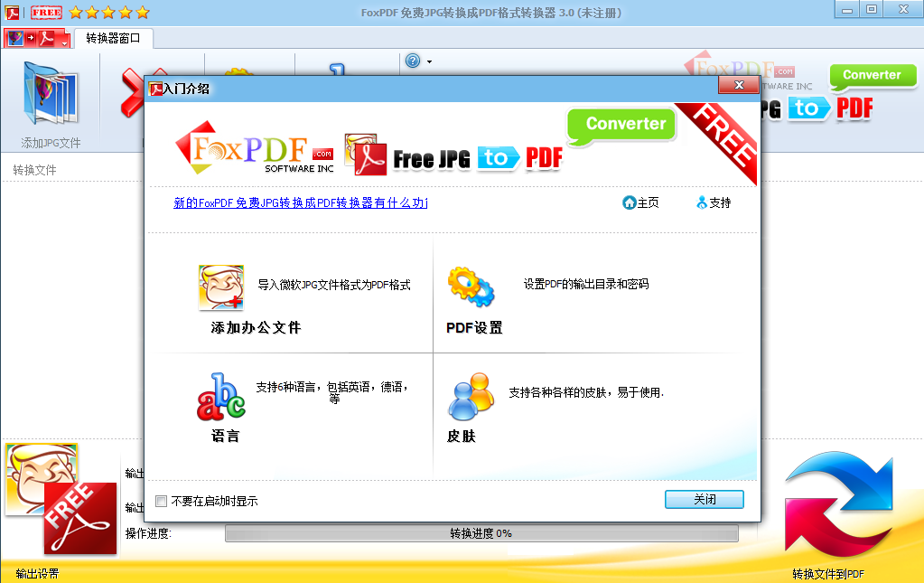This screenshot has width=924, height=583.
Task: Select the 添加办公文件 heading
Action: click(x=257, y=328)
